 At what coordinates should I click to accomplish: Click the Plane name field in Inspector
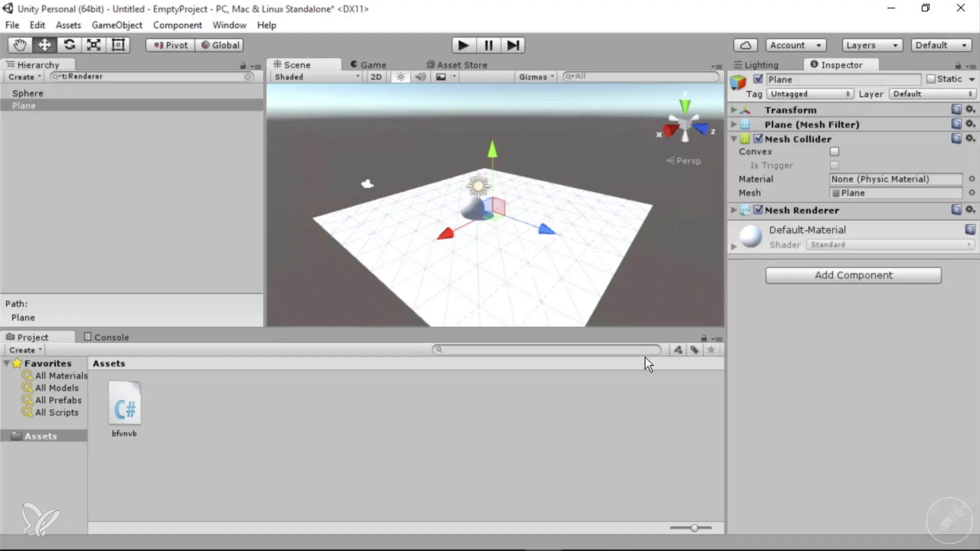pyautogui.click(x=844, y=79)
